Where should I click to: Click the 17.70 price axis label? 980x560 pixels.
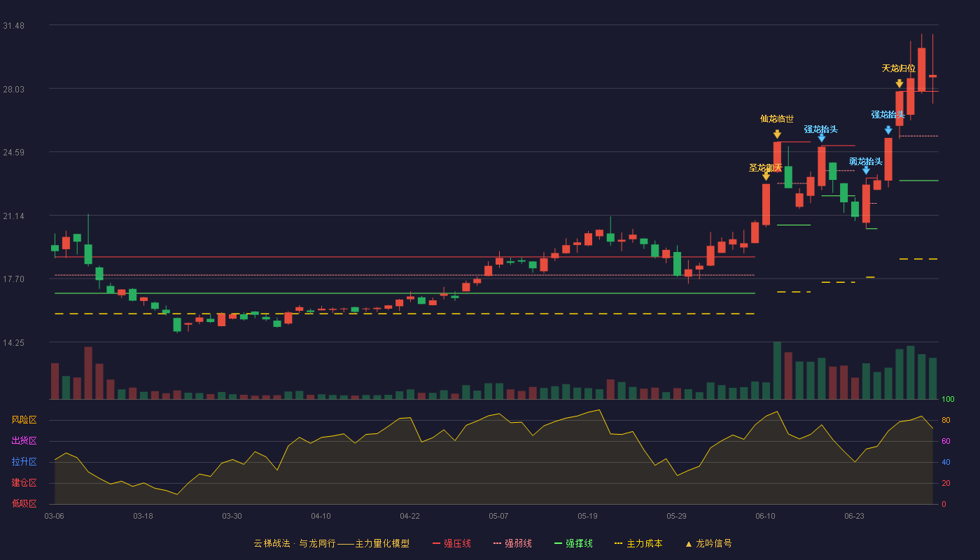[x=13, y=279]
